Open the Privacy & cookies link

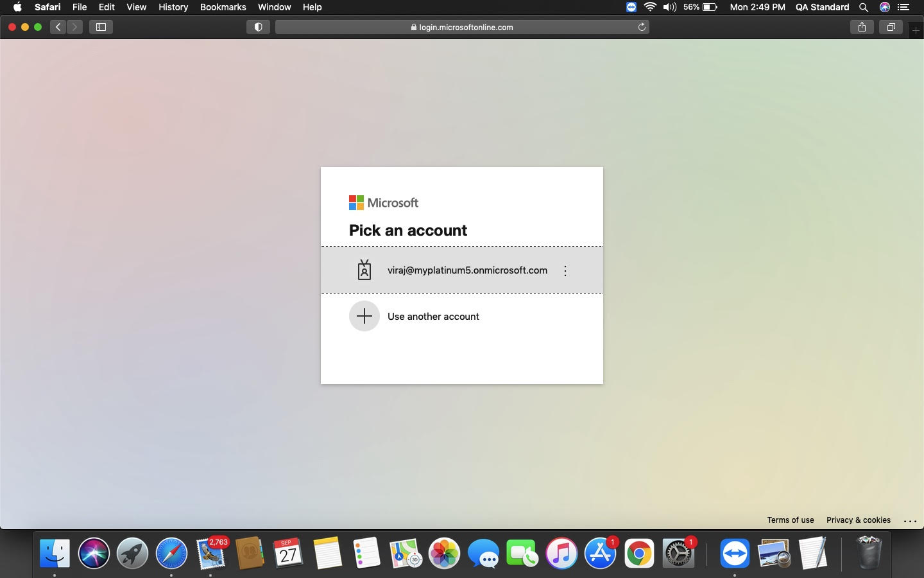pos(859,520)
